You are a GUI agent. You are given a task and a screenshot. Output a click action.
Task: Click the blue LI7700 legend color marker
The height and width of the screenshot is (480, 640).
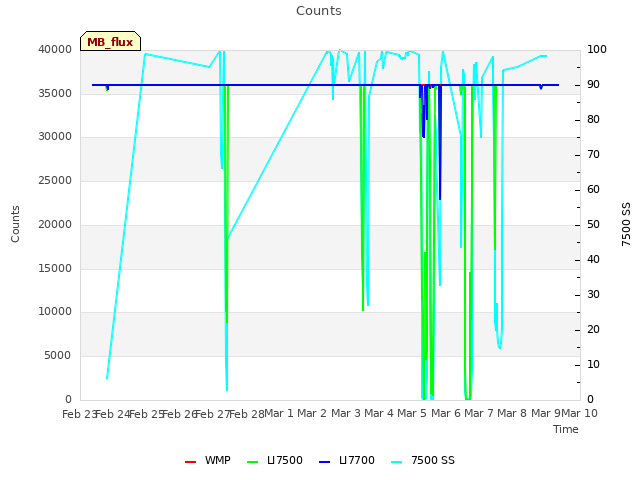[x=324, y=462]
